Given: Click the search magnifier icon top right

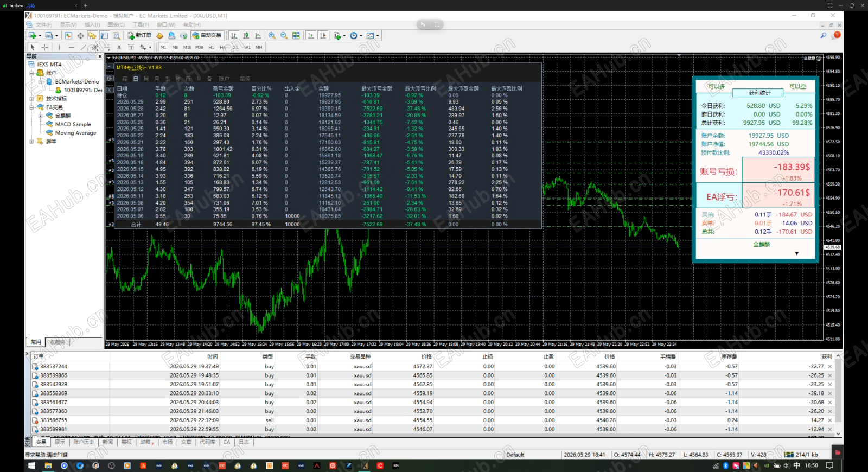Looking at the screenshot, I should click(823, 35).
